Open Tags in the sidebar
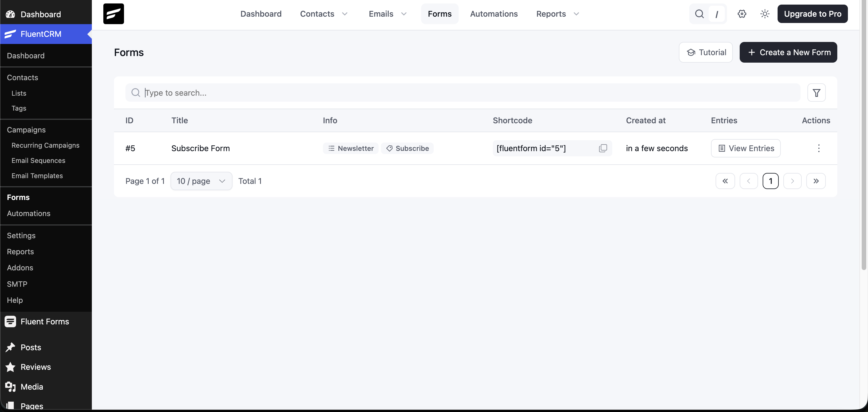The image size is (868, 412). click(x=19, y=108)
